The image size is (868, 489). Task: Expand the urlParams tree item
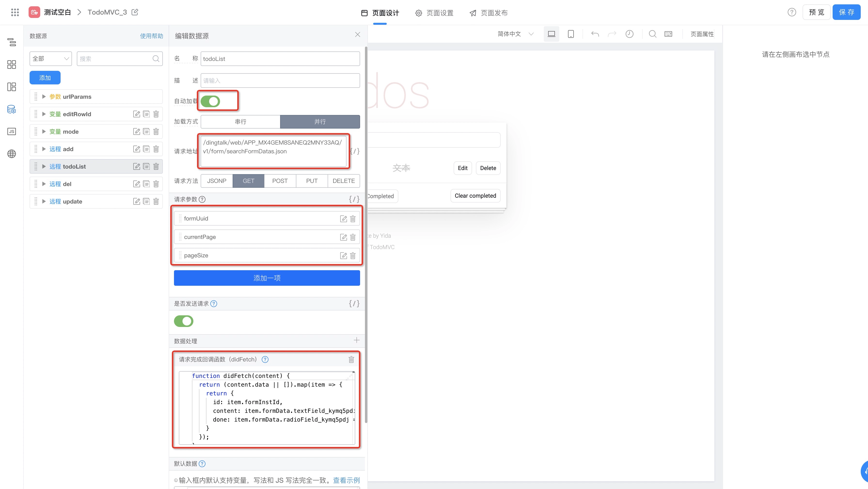point(44,97)
